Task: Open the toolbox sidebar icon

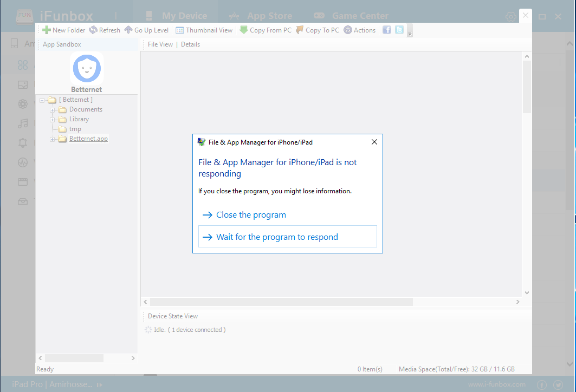Action: [23, 201]
